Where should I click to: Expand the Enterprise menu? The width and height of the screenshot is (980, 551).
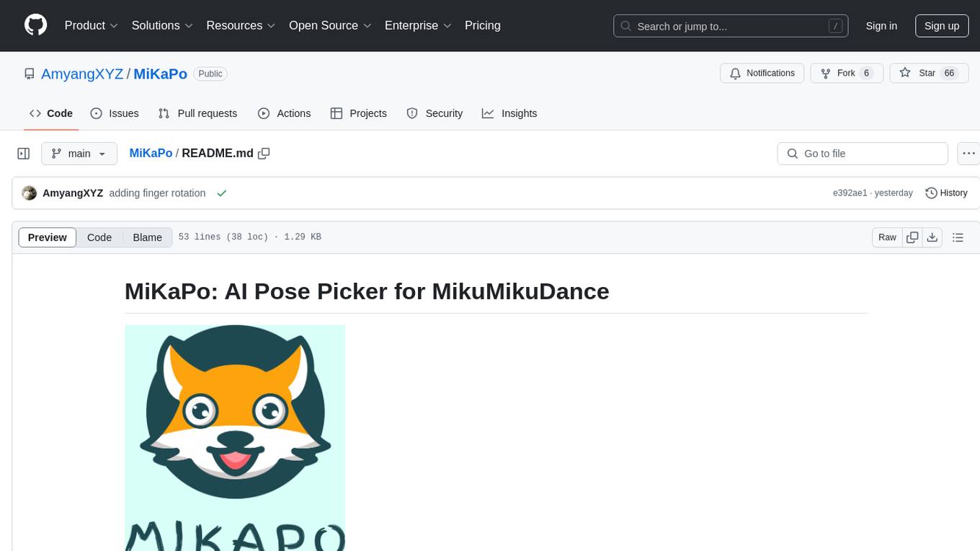(x=419, y=25)
